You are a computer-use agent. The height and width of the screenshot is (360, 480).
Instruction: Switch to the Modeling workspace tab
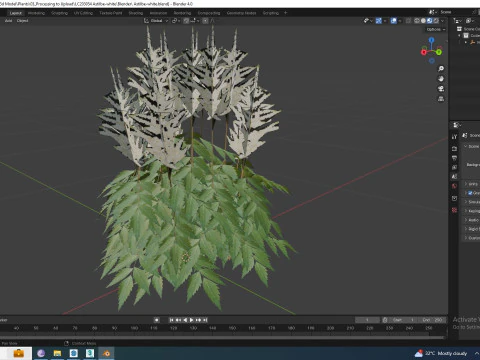36,13
